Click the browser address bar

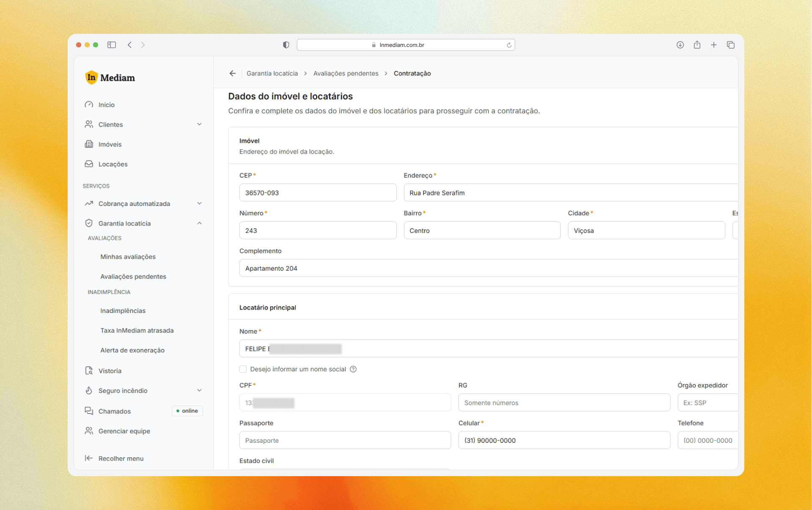406,45
